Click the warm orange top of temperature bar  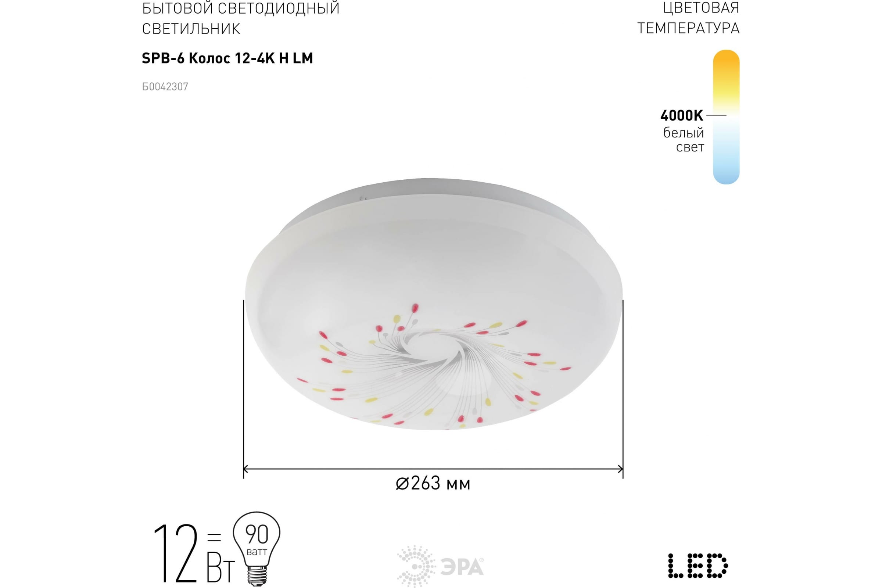(726, 60)
